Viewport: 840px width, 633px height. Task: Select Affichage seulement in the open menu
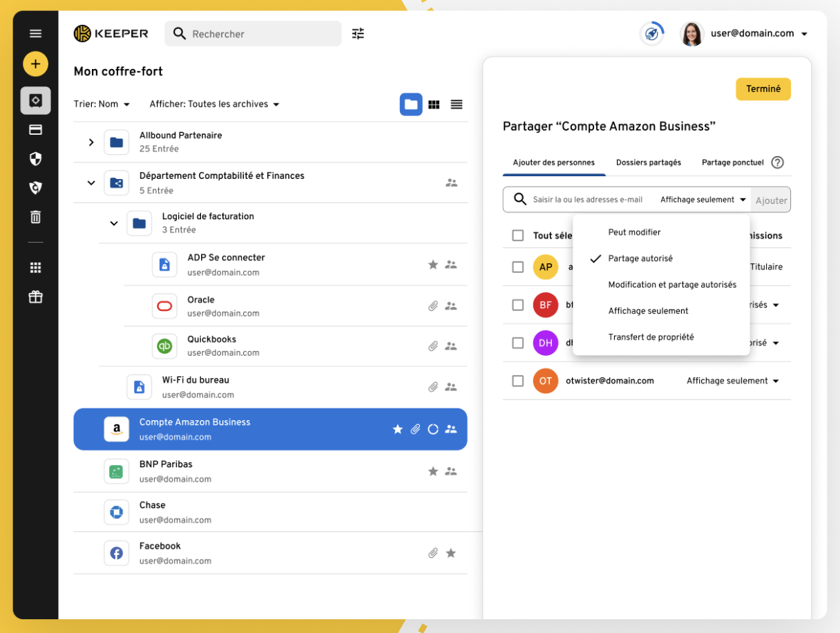coord(661,311)
